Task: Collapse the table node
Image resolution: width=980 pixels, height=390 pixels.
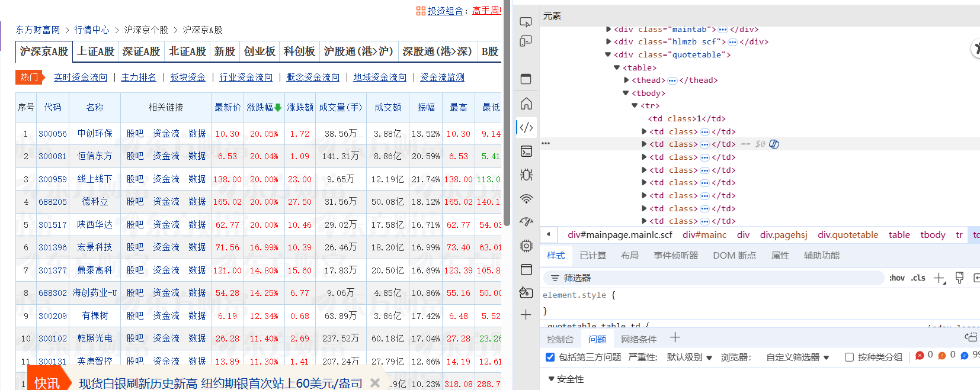Action: click(x=617, y=67)
